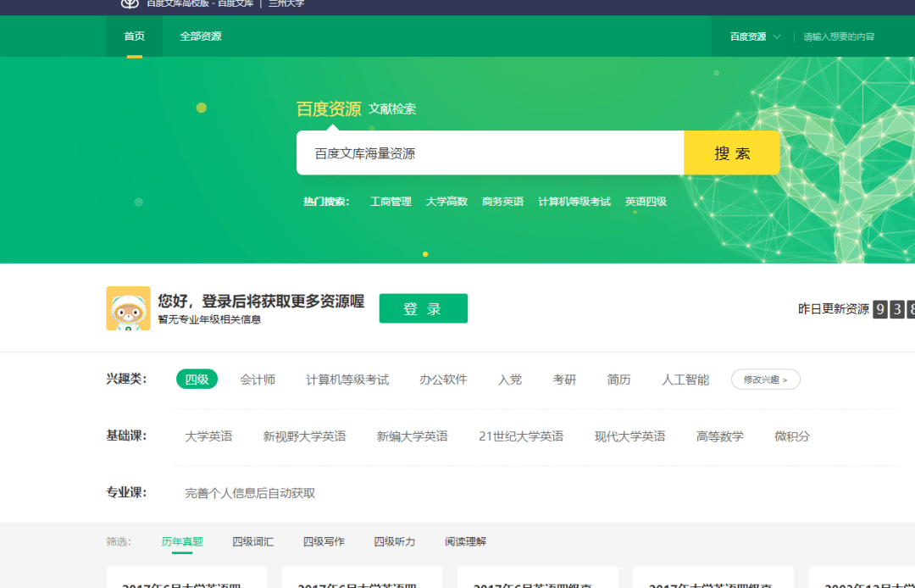This screenshot has width=915, height=588.
Task: Choose the 计算机等级考试 interest category
Action: (x=347, y=380)
